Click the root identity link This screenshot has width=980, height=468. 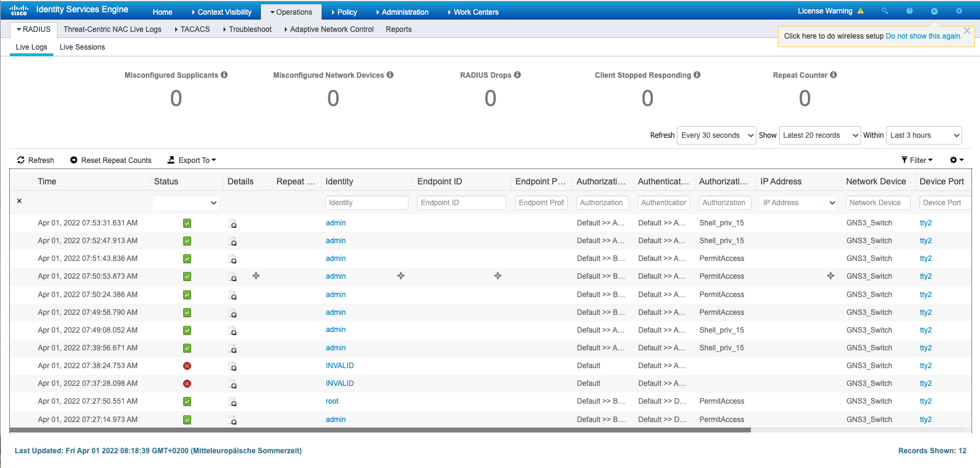click(332, 401)
